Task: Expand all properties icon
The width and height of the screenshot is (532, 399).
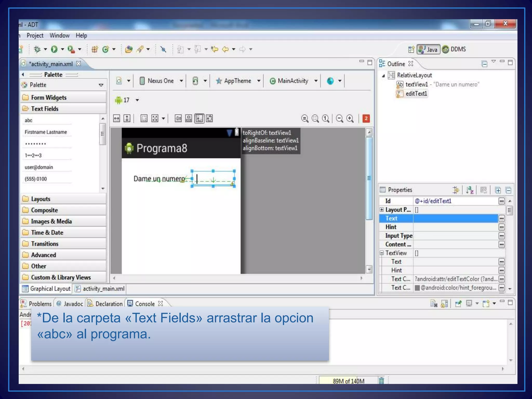Action: coord(498,190)
